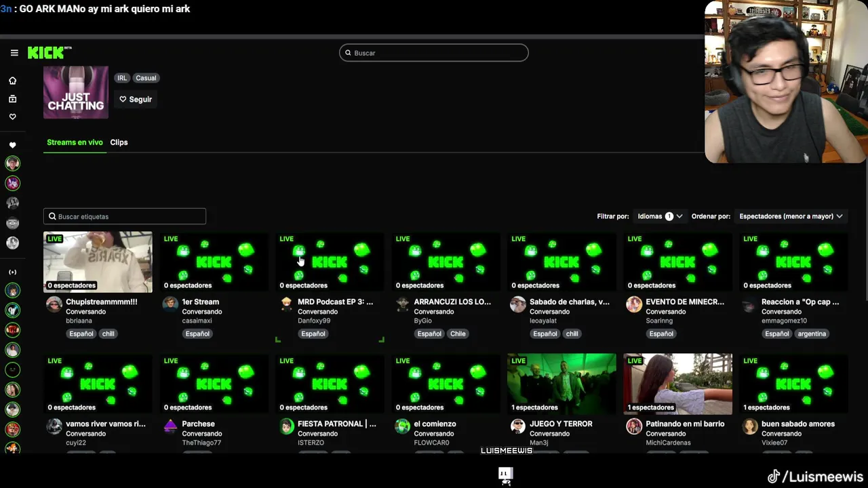Click the Seguir follow button

pyautogui.click(x=136, y=99)
